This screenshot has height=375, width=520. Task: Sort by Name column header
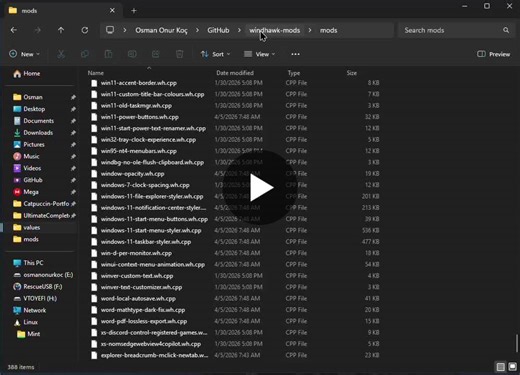96,73
